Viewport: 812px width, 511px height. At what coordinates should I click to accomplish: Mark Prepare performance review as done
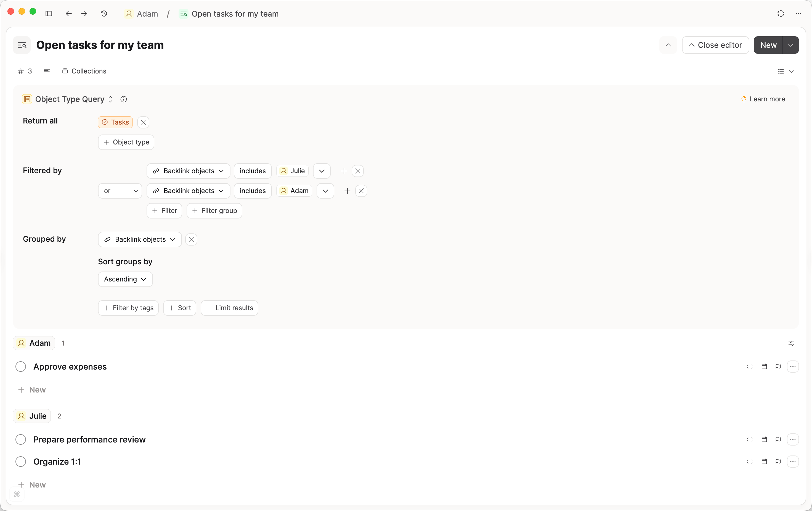point(21,439)
